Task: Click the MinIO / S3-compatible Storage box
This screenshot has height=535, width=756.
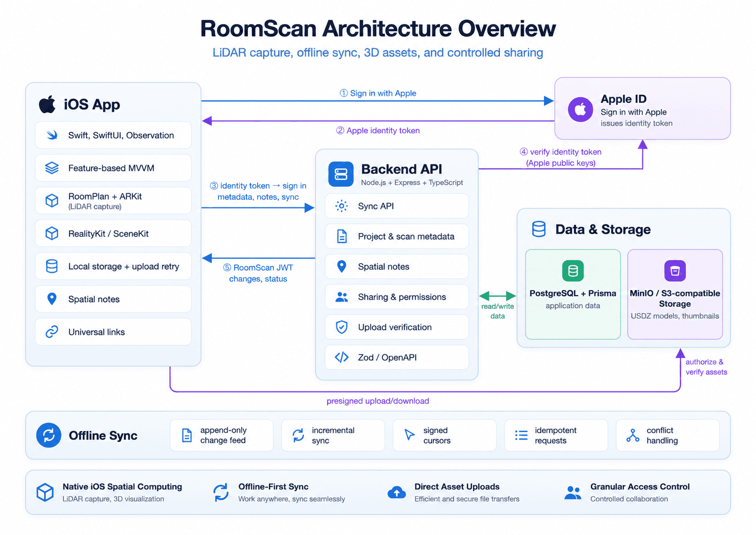Action: click(x=675, y=294)
